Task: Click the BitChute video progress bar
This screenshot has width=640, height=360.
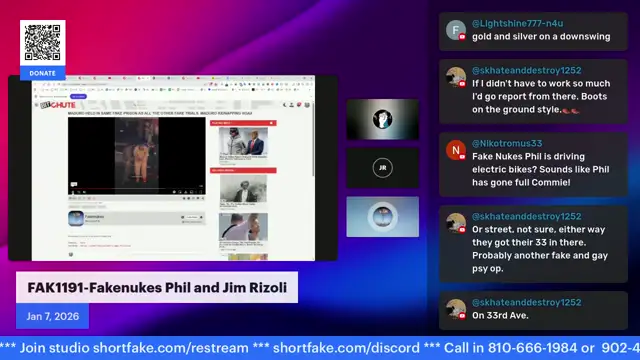Action: click(x=137, y=189)
